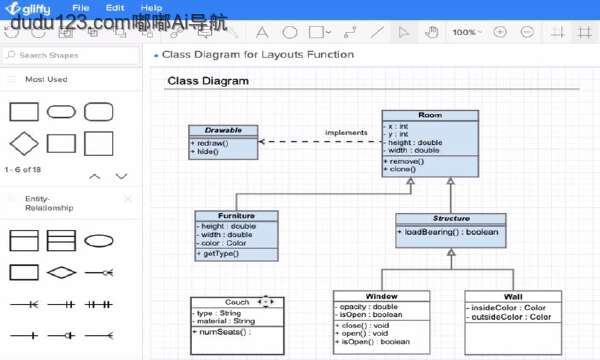Open the 100% zoom level dropdown

pos(467,33)
